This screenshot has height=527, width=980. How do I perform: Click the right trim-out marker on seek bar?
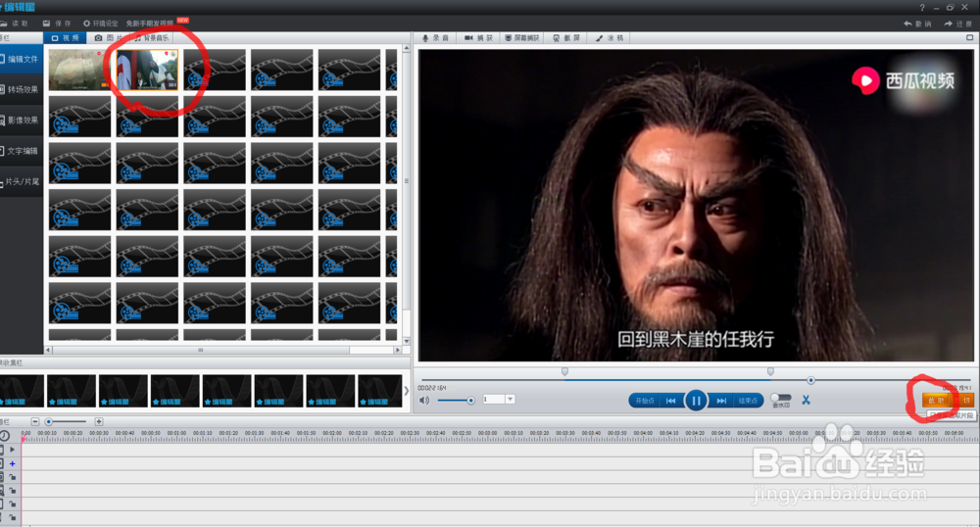pos(770,371)
